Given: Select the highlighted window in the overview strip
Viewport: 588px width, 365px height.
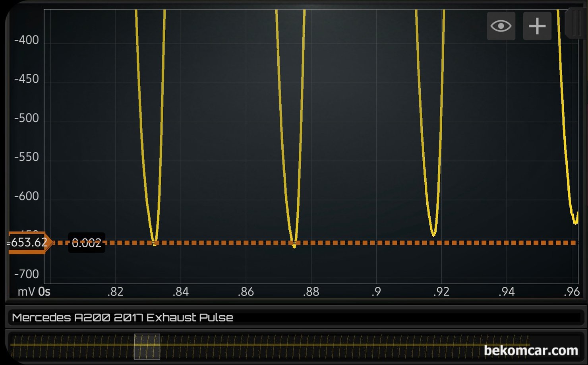Looking at the screenshot, I should pyautogui.click(x=147, y=346).
